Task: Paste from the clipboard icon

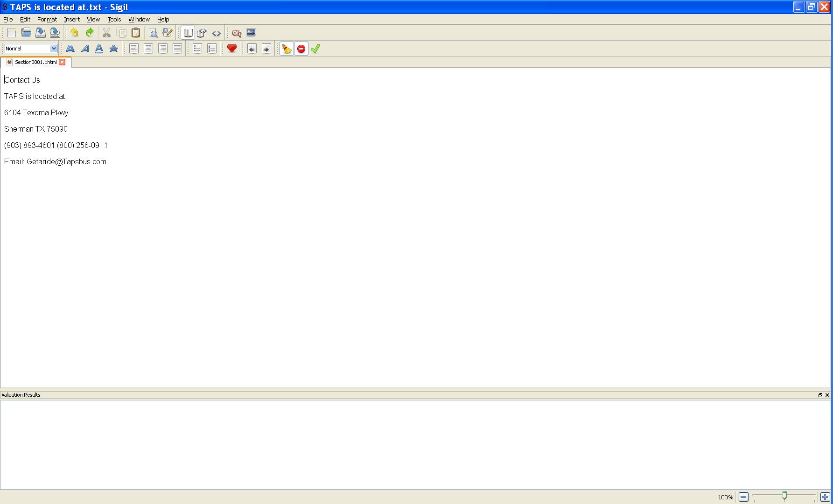Action: pos(136,33)
